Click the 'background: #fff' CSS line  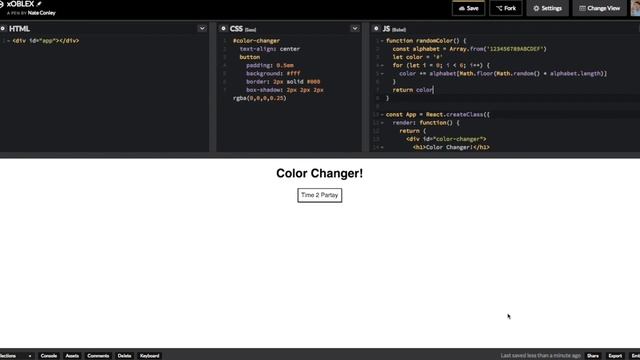(273, 73)
